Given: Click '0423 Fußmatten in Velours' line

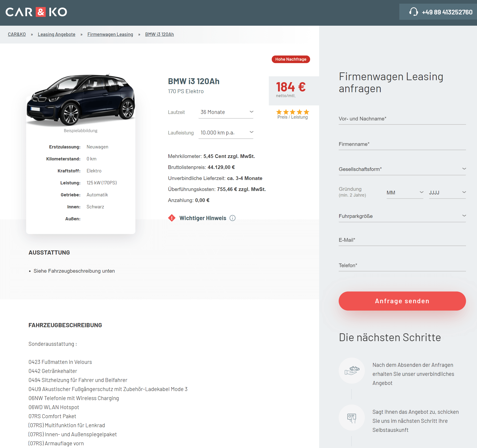Looking at the screenshot, I should coord(60,362).
